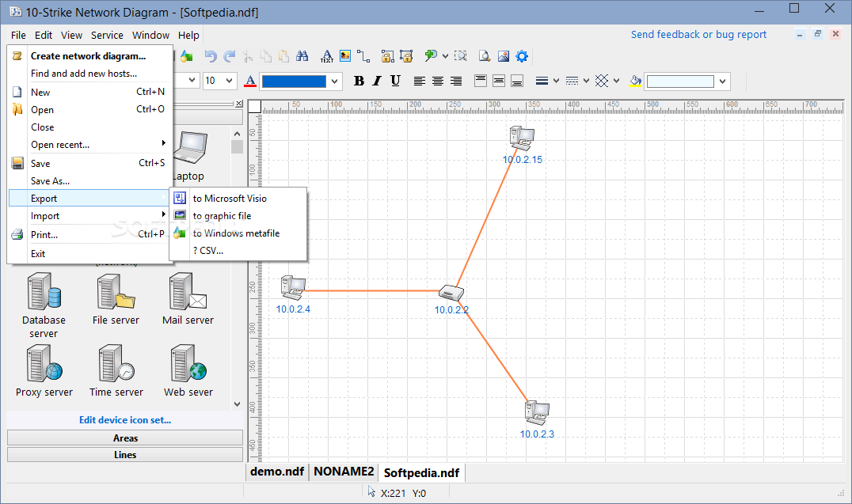Click the Copy icon in toolbar
The width and height of the screenshot is (852, 504).
266,56
